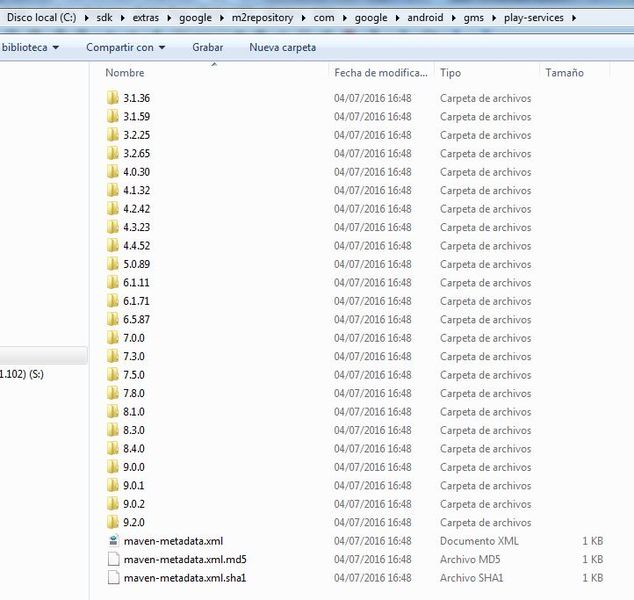634x600 pixels.
Task: Select the network drive (S:) in sidebar
Action: (22, 374)
